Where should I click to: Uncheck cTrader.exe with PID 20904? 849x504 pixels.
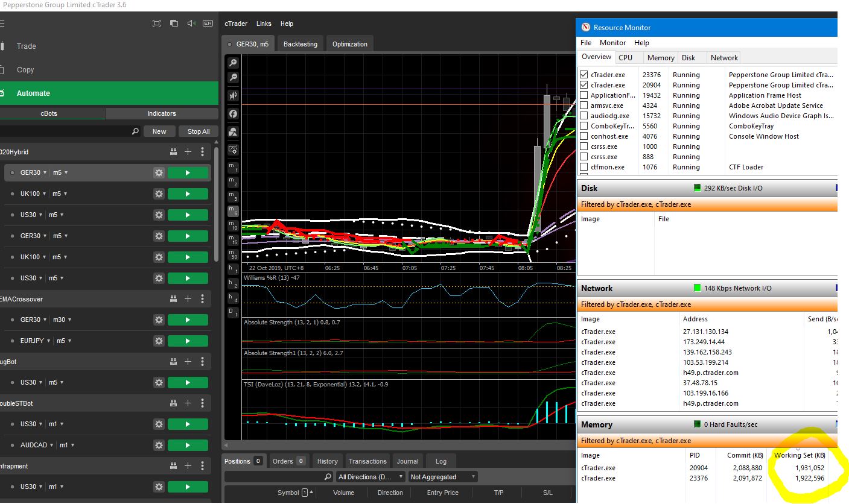tap(583, 85)
